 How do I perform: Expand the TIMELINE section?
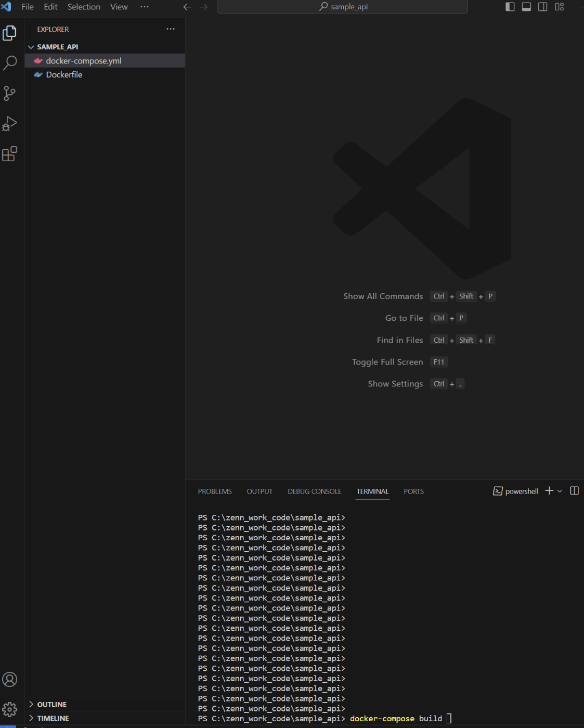coord(105,719)
